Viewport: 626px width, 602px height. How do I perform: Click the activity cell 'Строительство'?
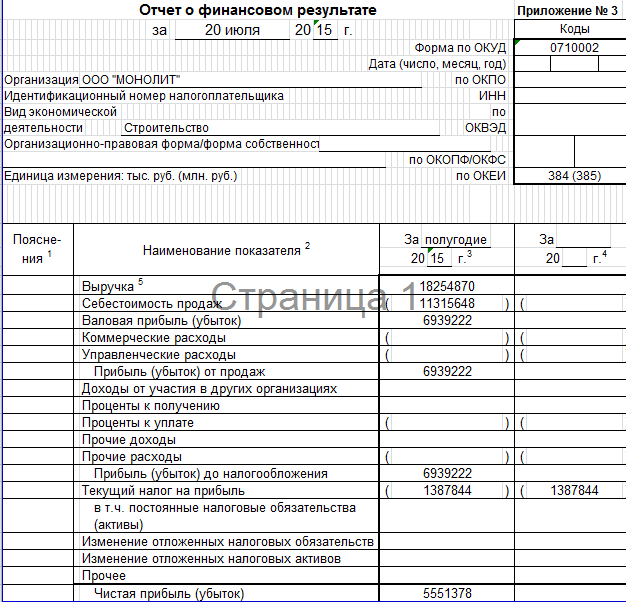pyautogui.click(x=166, y=128)
